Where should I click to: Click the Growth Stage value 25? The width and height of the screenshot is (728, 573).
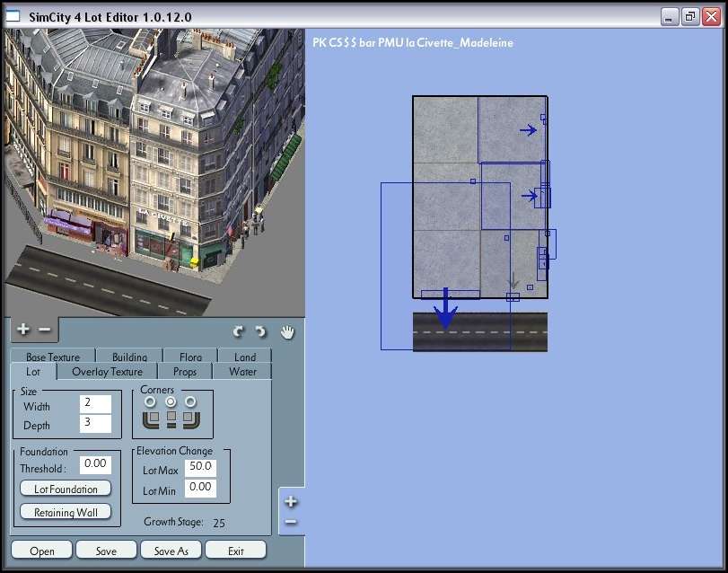(x=219, y=524)
